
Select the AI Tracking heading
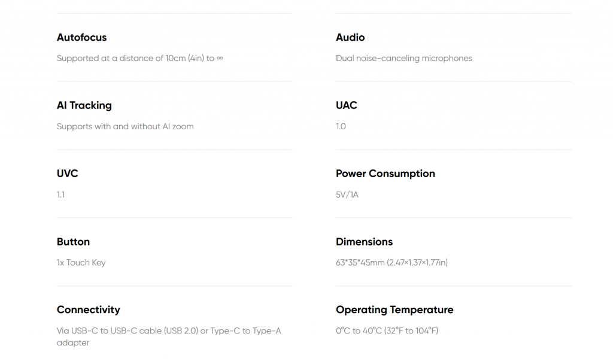(84, 105)
